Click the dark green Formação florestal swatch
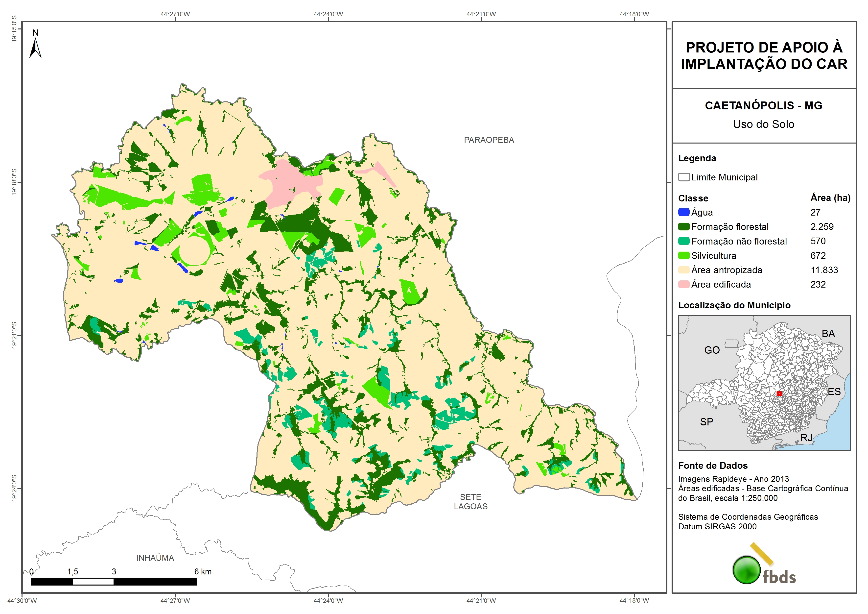The width and height of the screenshot is (868, 614). (683, 227)
